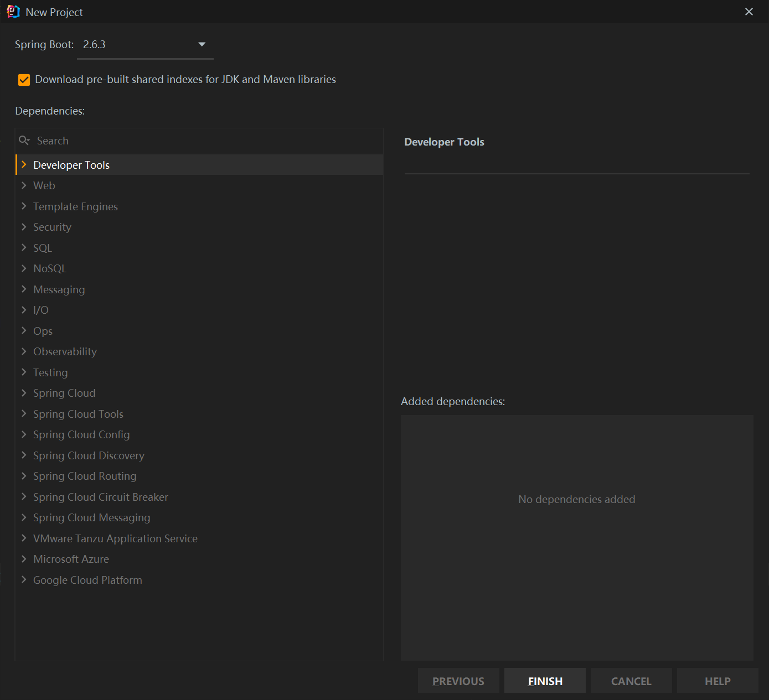Expand the Spring Cloud Routing chevron

click(24, 476)
